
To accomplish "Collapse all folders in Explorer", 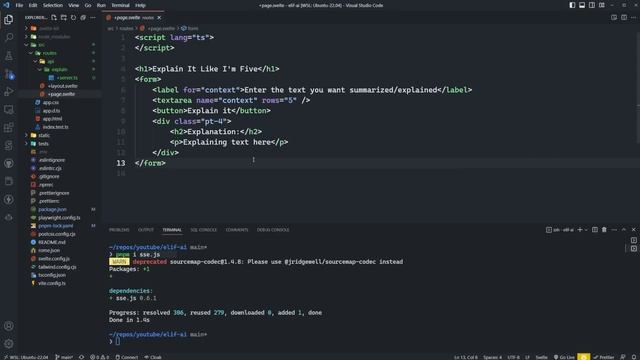I will click(x=83, y=18).
